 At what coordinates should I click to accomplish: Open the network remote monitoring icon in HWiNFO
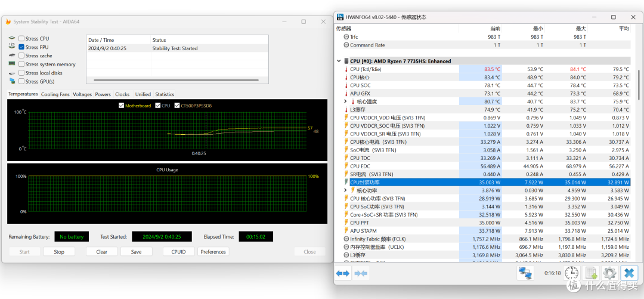click(525, 273)
